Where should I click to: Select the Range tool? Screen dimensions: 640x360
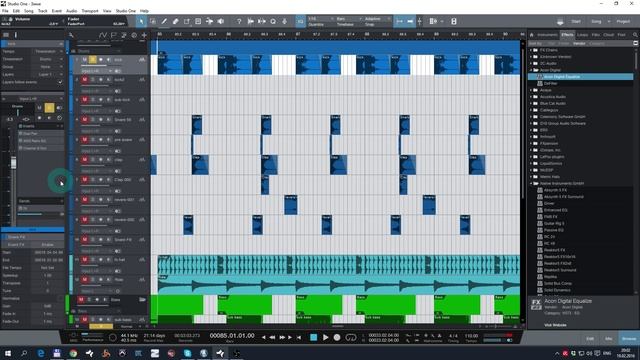pyautogui.click(x=153, y=21)
